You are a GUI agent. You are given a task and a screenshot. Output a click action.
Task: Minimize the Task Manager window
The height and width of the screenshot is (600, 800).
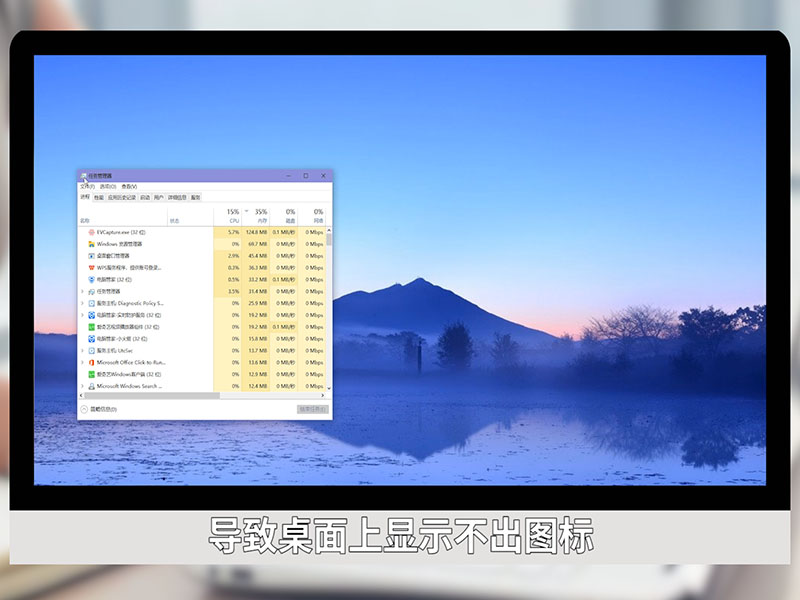(289, 176)
